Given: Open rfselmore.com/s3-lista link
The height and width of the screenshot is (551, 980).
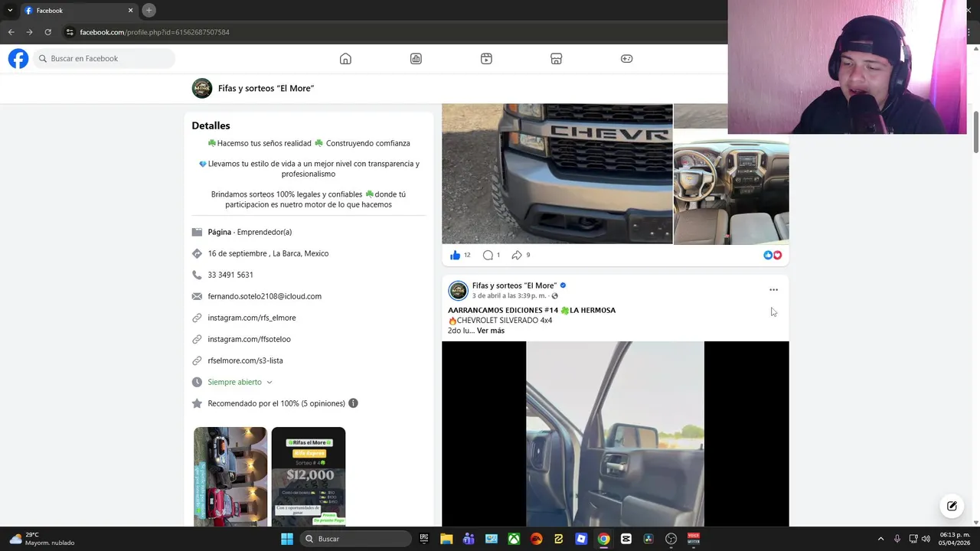Looking at the screenshot, I should click(x=245, y=360).
